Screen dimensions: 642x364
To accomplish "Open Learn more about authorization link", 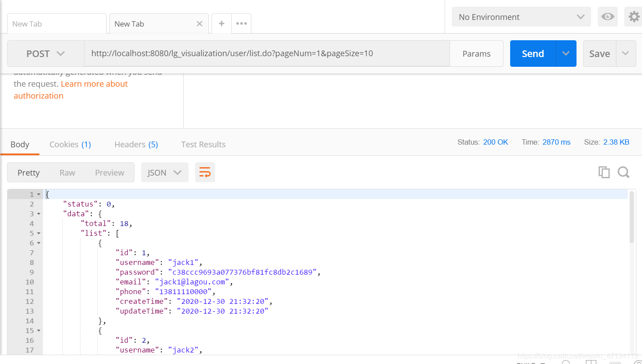I will pyautogui.click(x=71, y=90).
